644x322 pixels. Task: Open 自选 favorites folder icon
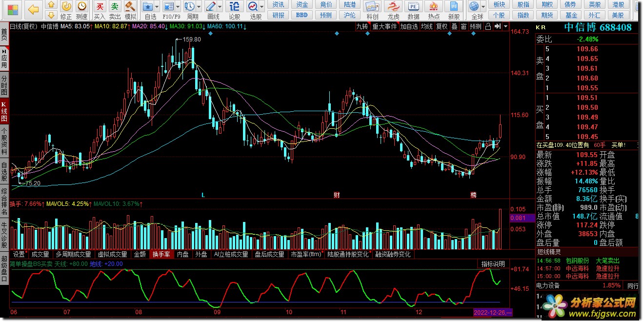click(148, 6)
